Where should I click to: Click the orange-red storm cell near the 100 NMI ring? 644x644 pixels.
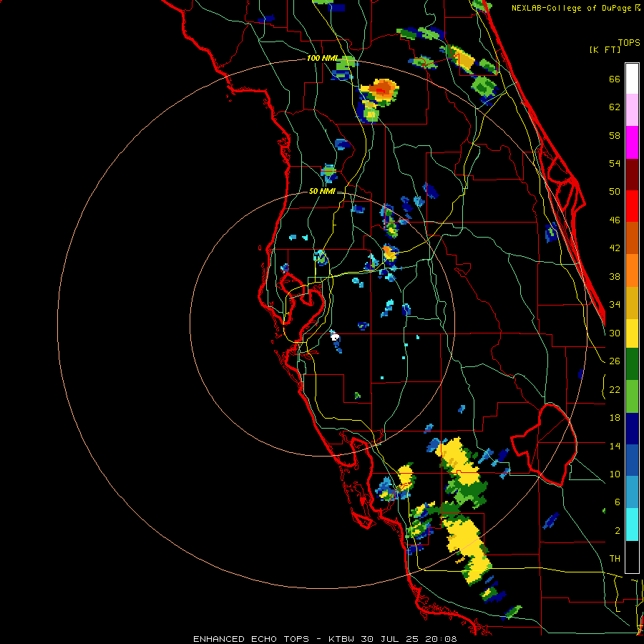click(383, 88)
